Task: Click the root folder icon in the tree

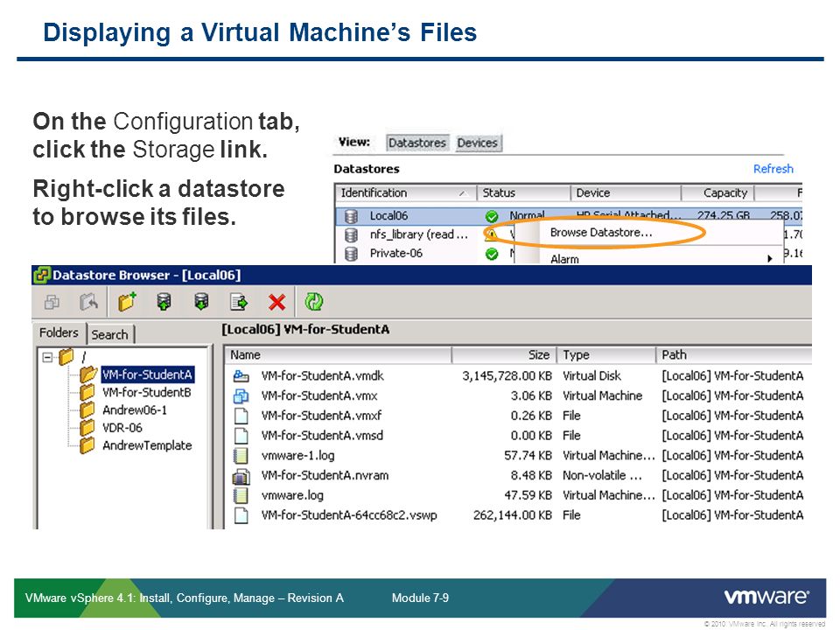Action: (x=66, y=356)
